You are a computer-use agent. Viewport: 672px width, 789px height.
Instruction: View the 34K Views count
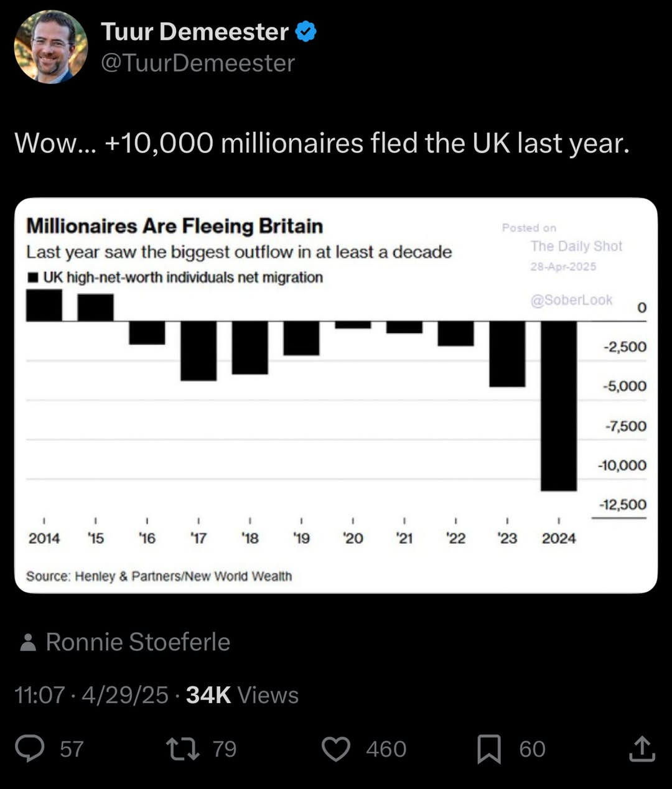(x=242, y=695)
